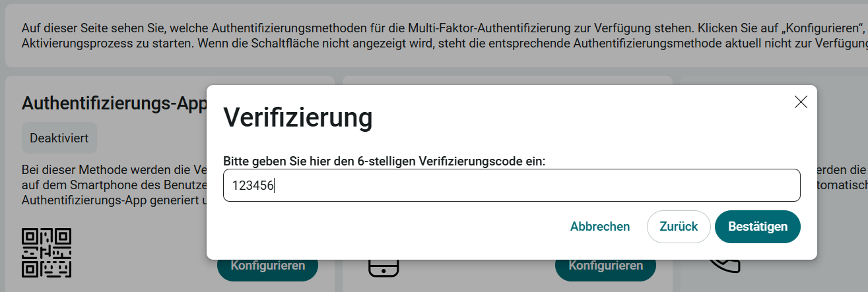The width and height of the screenshot is (868, 292).
Task: Click the label 'Bitte geben Sie hier den 6-stelligen Verifizierungscode ein'
Action: [x=384, y=161]
